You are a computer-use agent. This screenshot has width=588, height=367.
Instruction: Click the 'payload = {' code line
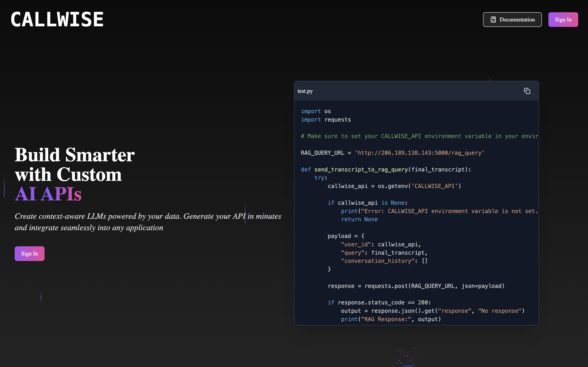click(345, 236)
